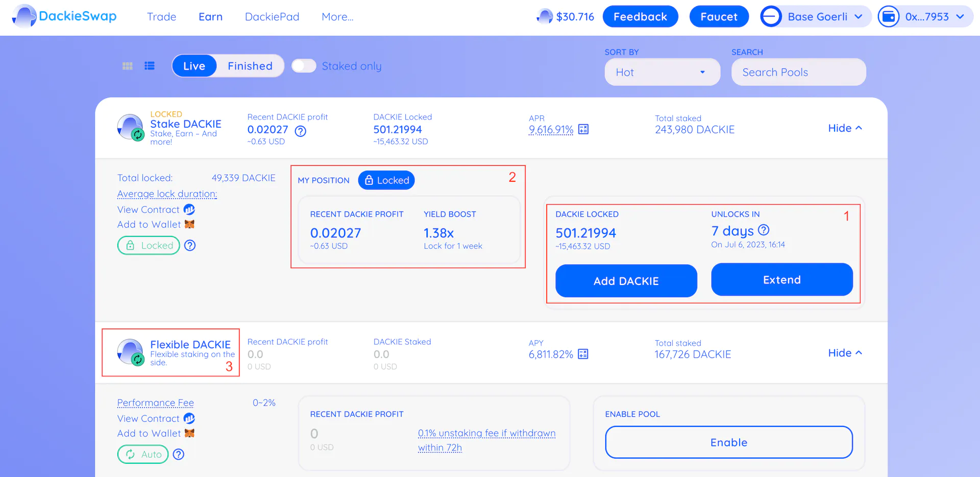
Task: Open the Base Goerli network selector
Action: coord(816,17)
